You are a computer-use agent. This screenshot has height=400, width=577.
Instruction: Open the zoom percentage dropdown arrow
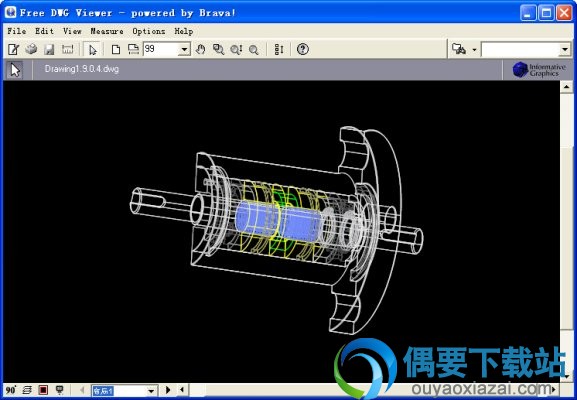[x=184, y=49]
